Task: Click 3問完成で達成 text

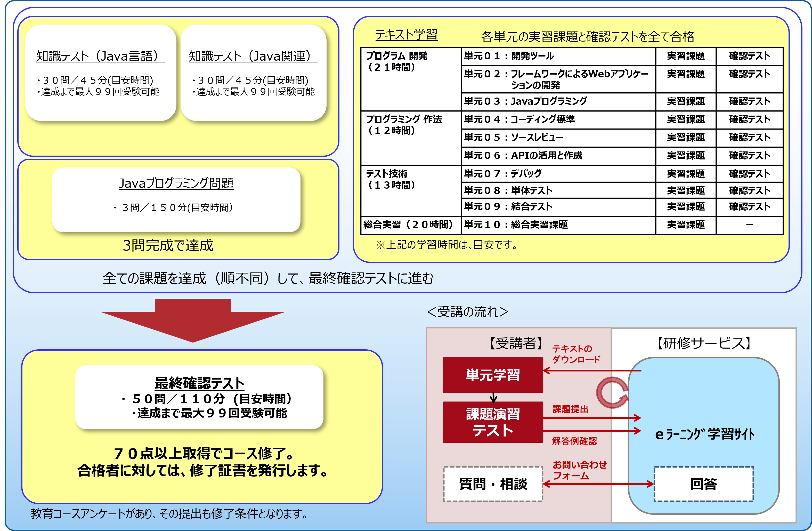Action: click(x=168, y=245)
